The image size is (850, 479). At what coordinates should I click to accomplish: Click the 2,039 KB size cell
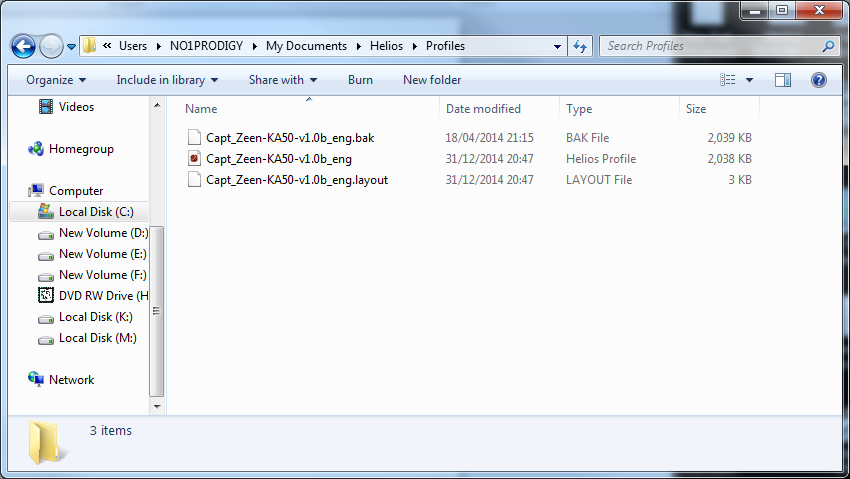[730, 138]
